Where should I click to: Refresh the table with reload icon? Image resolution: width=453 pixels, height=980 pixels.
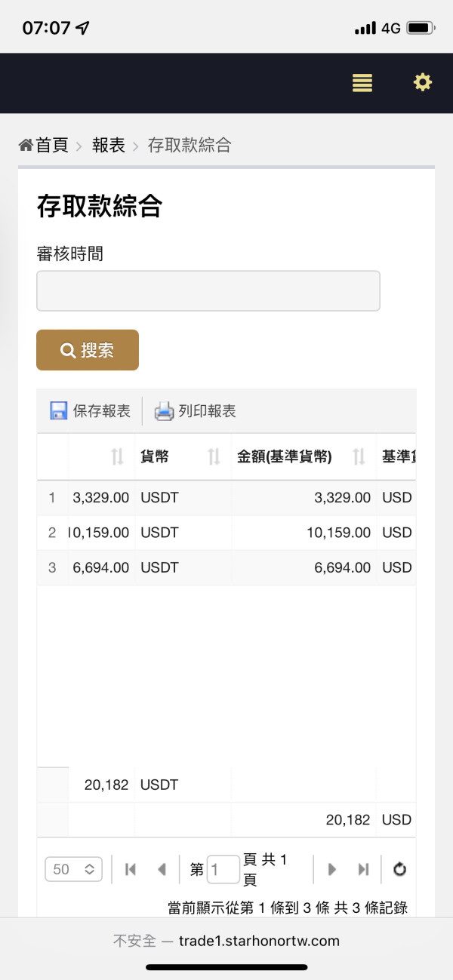click(x=399, y=869)
